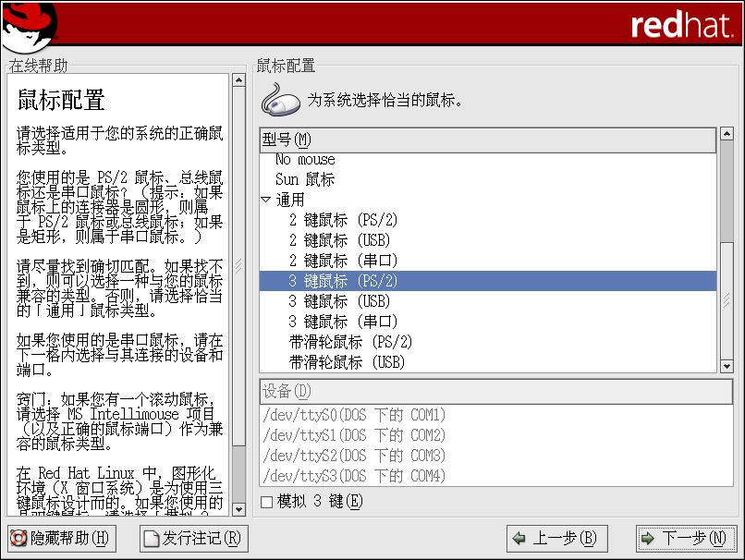
Task: Select 3 键鼠标 (串口) entry
Action: [342, 322]
